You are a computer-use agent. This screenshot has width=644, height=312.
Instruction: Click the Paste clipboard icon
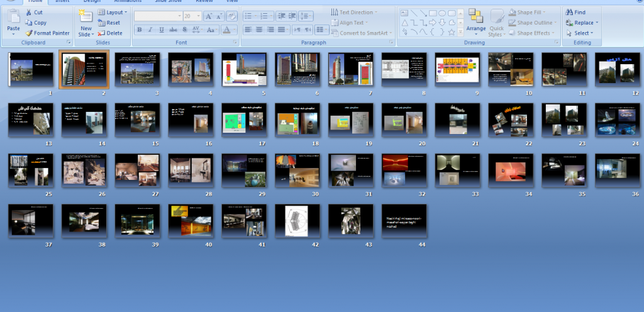click(x=14, y=17)
